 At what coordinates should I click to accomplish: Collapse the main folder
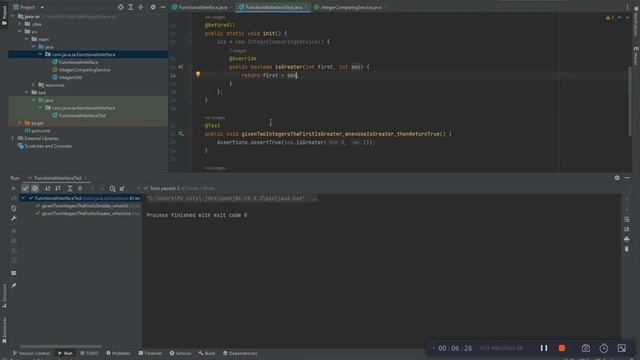[x=27, y=39]
